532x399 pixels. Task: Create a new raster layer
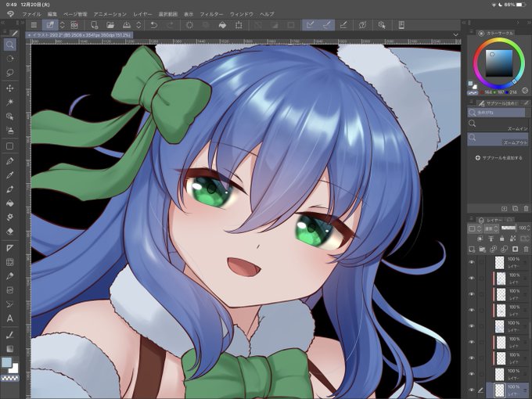(x=472, y=250)
